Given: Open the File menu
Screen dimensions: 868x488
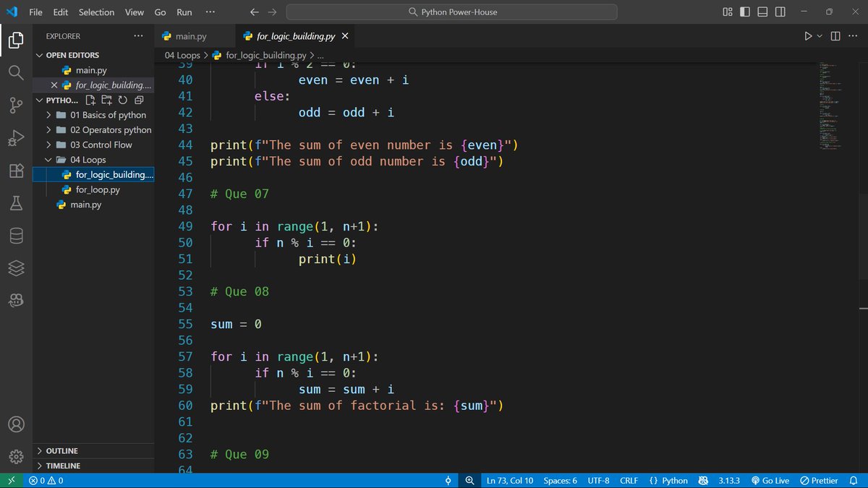Looking at the screenshot, I should point(35,12).
